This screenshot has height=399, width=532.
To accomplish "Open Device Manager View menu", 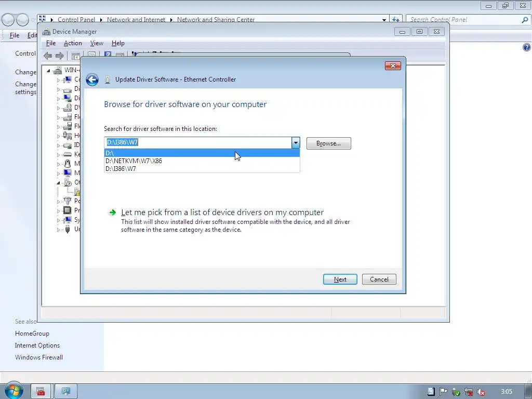I will [97, 43].
